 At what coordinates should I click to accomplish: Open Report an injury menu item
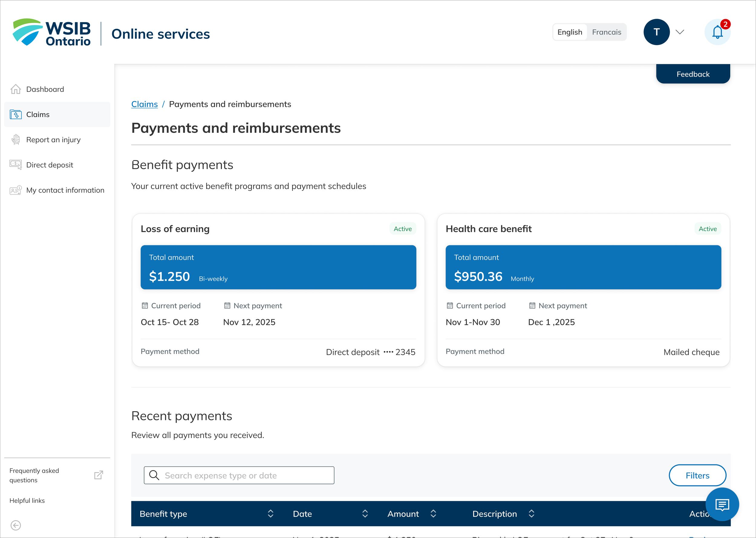point(53,140)
